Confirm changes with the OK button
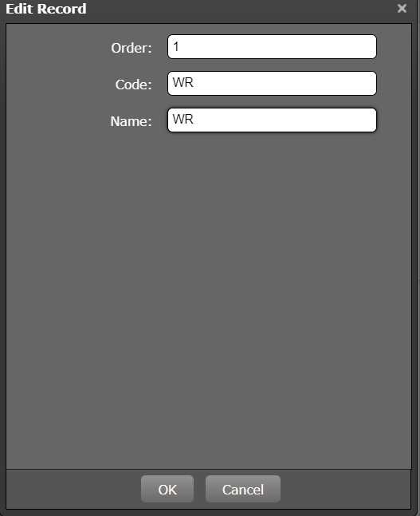This screenshot has height=516, width=420. click(x=167, y=489)
